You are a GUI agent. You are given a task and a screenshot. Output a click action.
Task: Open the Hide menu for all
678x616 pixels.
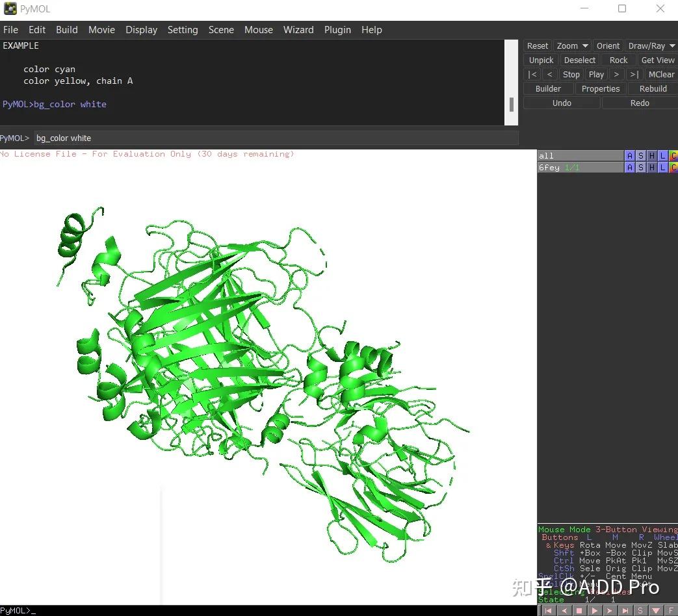point(651,155)
